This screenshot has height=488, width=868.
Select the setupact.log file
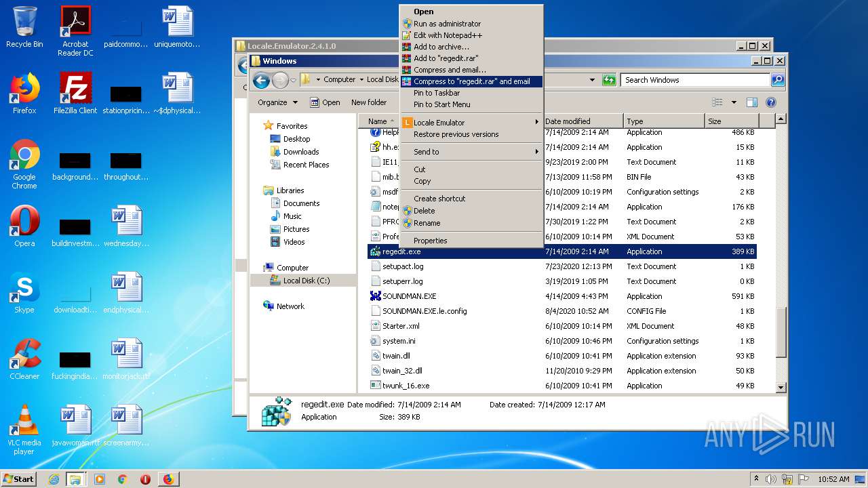coord(561,266)
